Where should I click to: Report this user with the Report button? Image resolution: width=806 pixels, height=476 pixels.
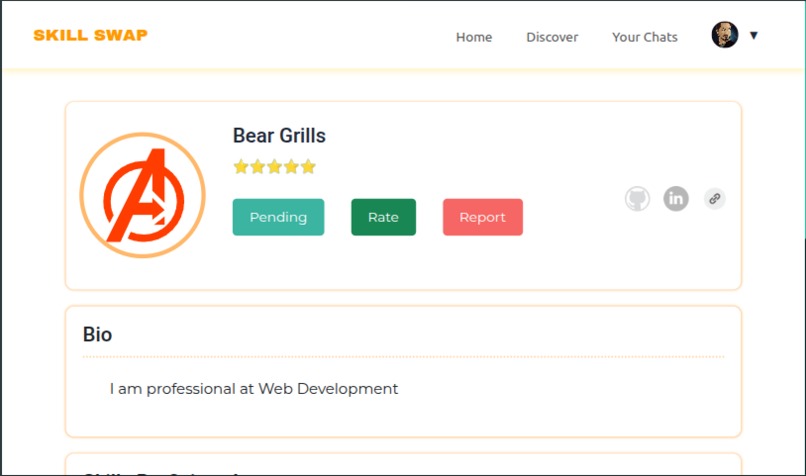click(483, 217)
